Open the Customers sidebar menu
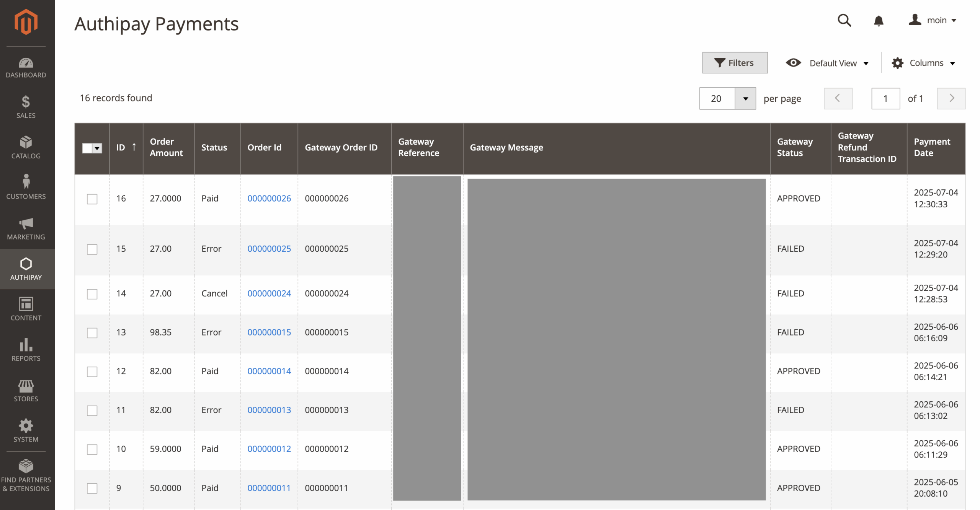The width and height of the screenshot is (980, 510). 26,188
